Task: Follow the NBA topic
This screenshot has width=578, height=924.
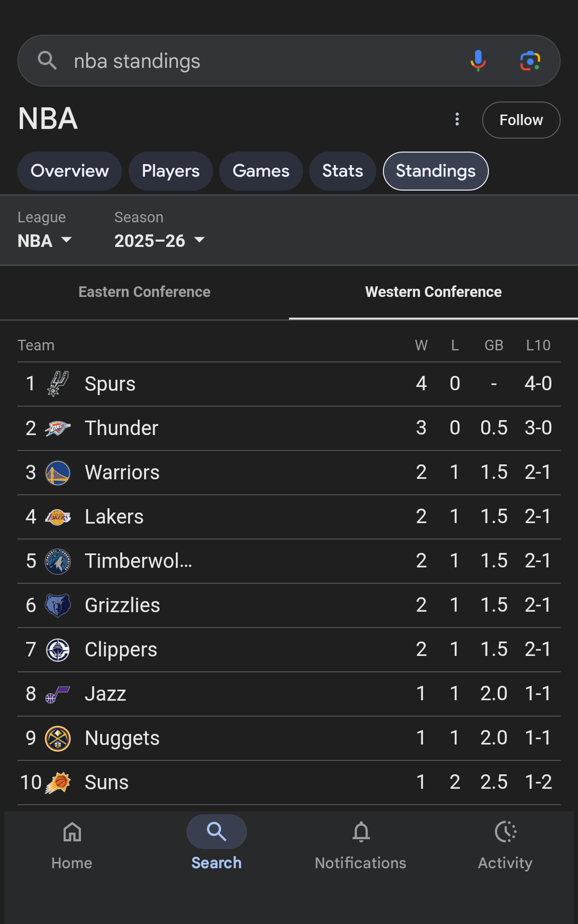Action: pos(521,120)
